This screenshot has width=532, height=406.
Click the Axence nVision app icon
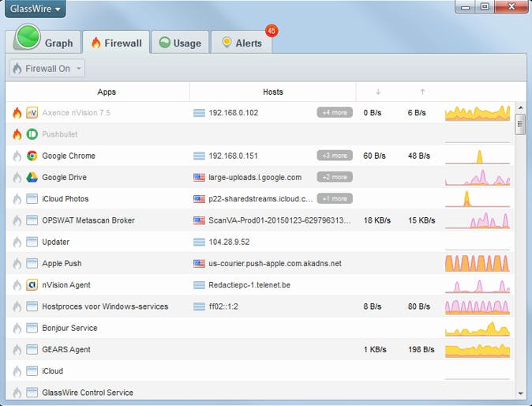click(x=32, y=113)
